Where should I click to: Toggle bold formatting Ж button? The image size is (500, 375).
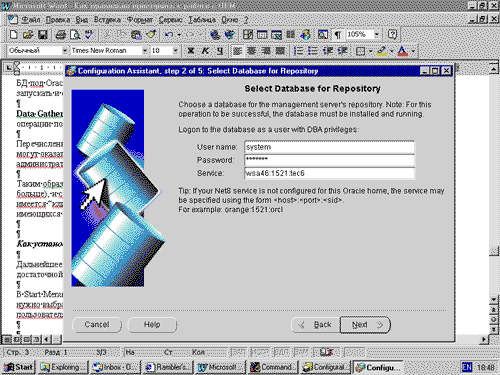(191, 51)
